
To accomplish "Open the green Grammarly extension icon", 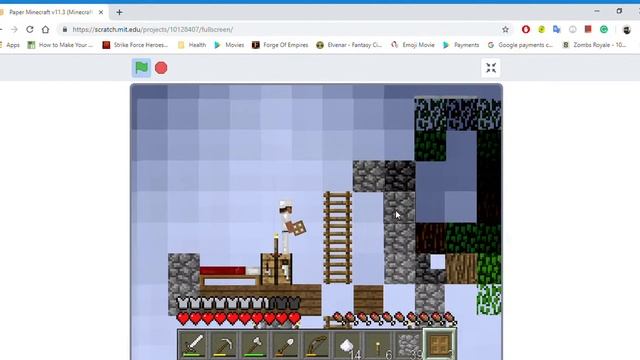I will click(604, 29).
